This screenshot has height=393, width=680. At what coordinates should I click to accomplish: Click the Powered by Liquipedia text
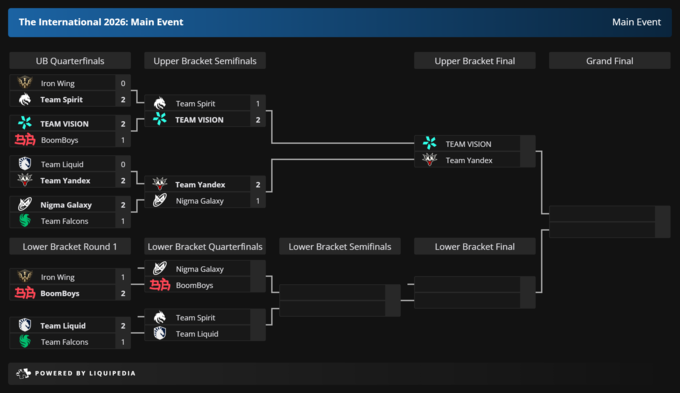coord(85,373)
